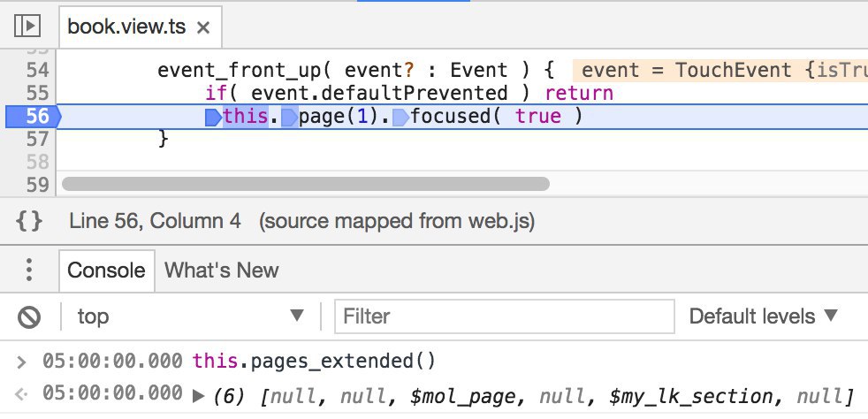Switch to the What's New tab
This screenshot has height=419, width=868.
221,270
